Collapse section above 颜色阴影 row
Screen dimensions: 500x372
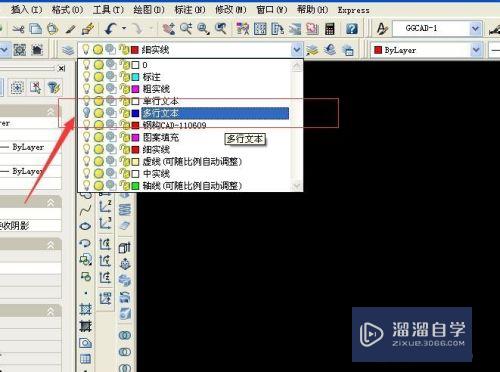click(x=51, y=202)
